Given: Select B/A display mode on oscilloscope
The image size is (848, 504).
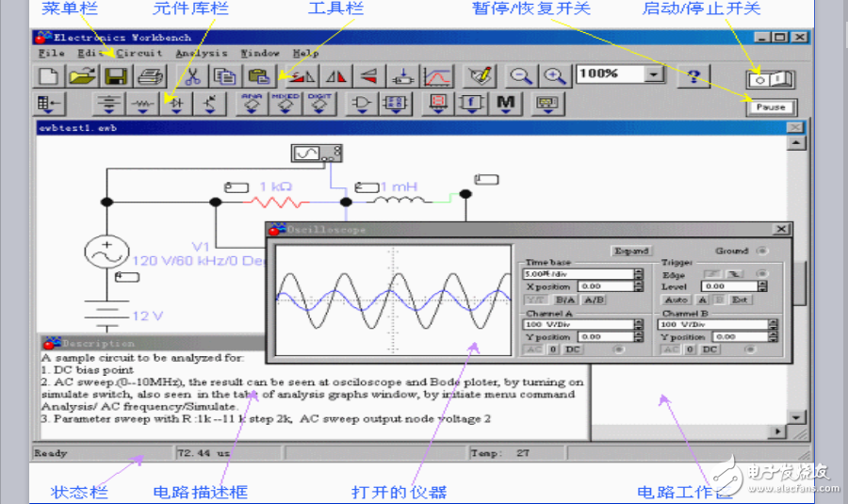Looking at the screenshot, I should [565, 300].
